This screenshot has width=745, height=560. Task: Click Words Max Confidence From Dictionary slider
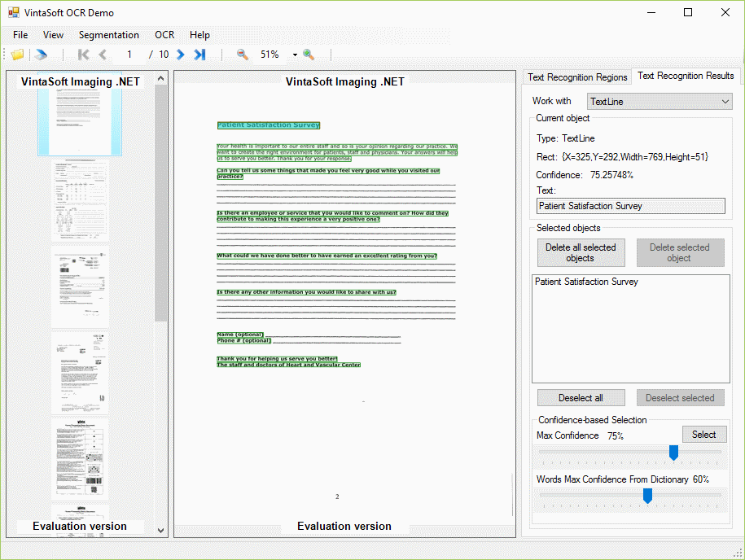[x=647, y=496]
